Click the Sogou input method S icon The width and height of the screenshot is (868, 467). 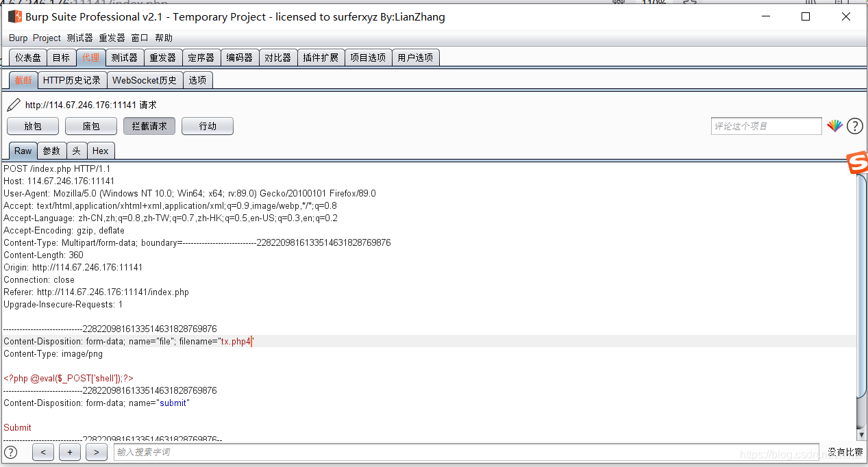tap(857, 162)
